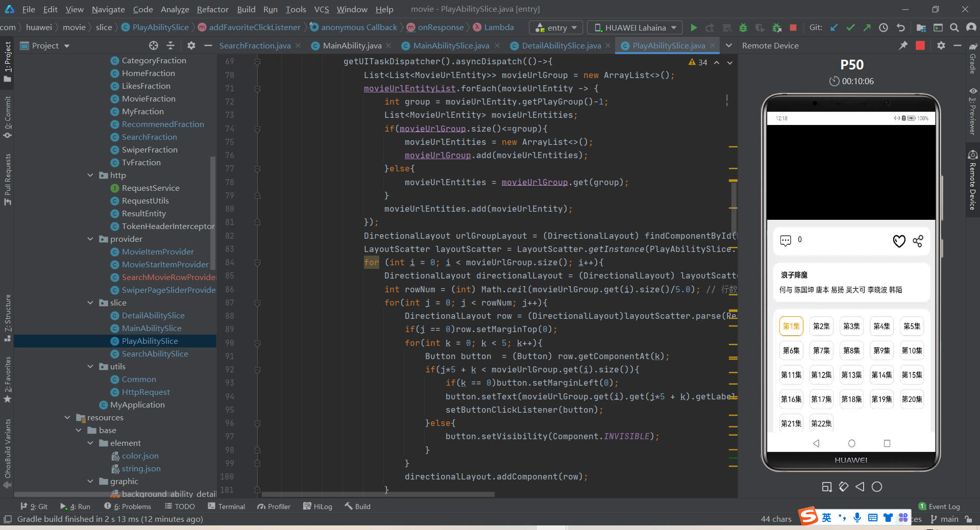This screenshot has height=530, width=980.
Task: Click the Apply Changes and Restart icon
Action: [710, 28]
